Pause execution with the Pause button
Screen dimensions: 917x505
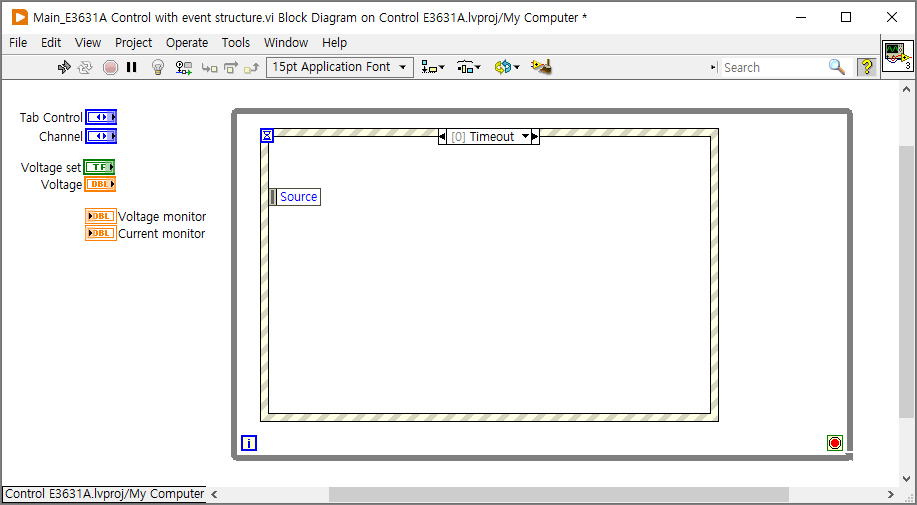point(132,67)
